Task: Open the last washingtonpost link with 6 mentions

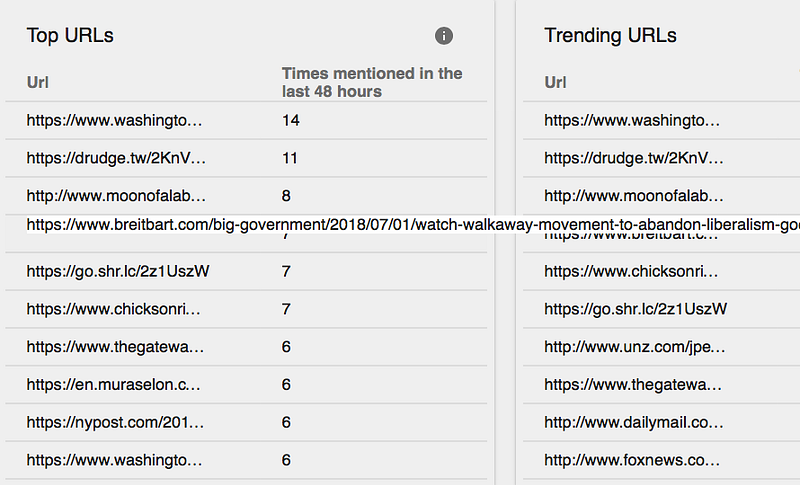Action: [114, 461]
